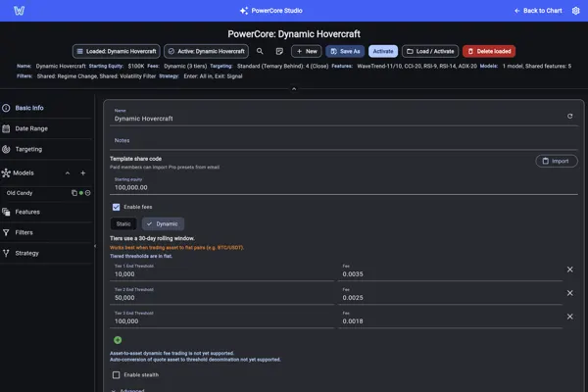Click the Filters funnel icon

point(6,232)
